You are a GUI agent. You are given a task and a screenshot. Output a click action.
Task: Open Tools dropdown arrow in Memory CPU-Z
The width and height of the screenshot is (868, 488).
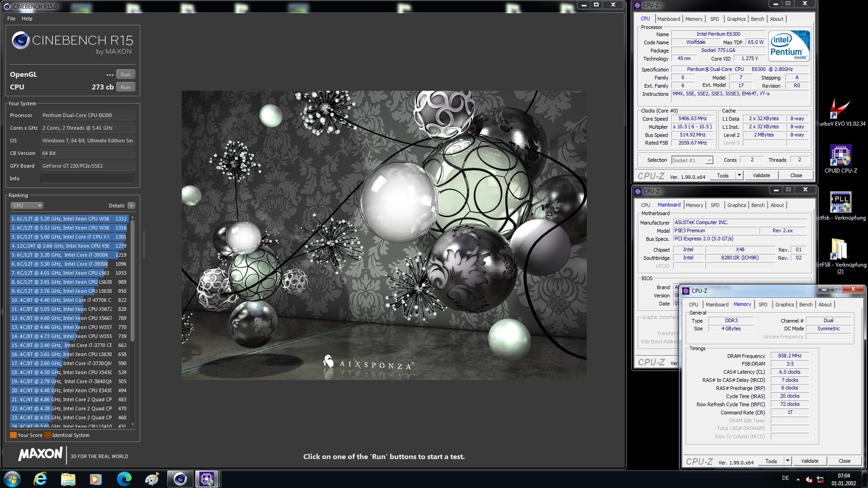788,461
